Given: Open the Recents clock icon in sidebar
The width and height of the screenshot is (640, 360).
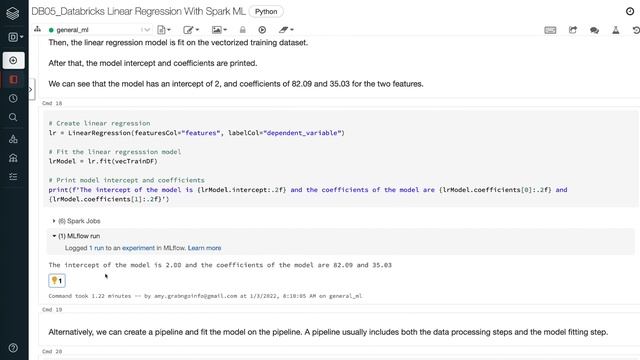Looking at the screenshot, I should coord(13,98).
